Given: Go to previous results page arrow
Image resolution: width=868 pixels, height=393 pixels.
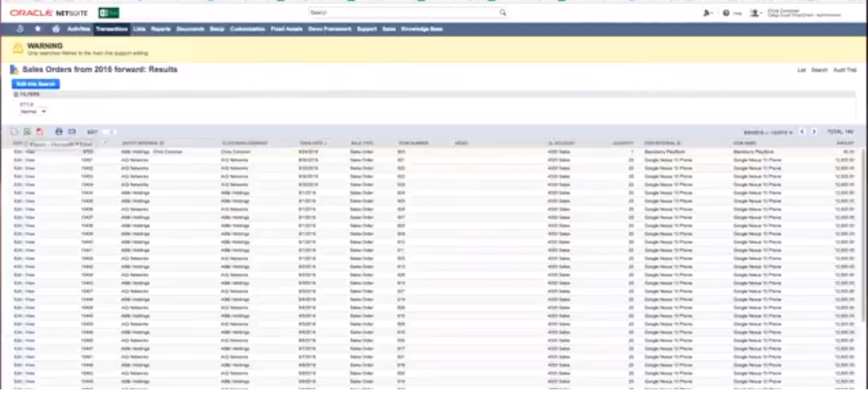Looking at the screenshot, I should click(x=802, y=132).
